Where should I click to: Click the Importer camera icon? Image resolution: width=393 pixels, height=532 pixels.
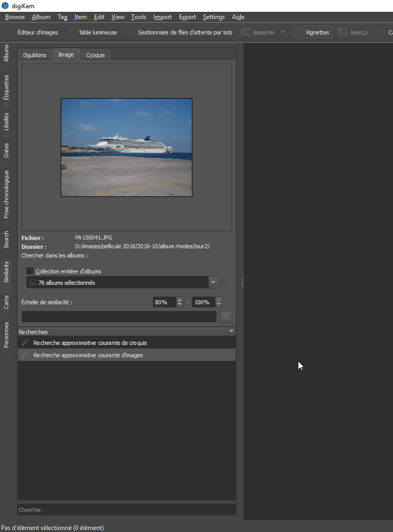246,32
